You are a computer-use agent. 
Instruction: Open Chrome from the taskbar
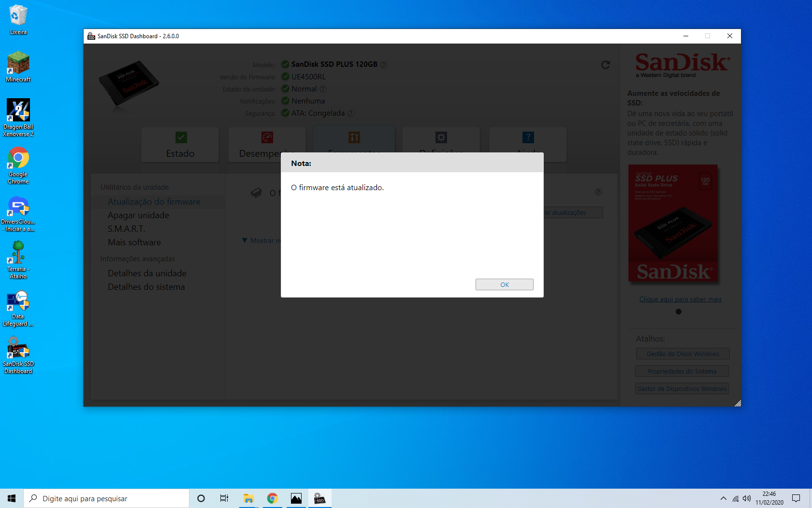tap(272, 498)
